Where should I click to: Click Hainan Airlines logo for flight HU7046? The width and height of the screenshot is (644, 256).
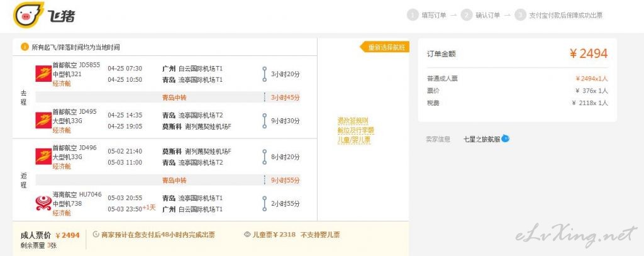pos(43,203)
